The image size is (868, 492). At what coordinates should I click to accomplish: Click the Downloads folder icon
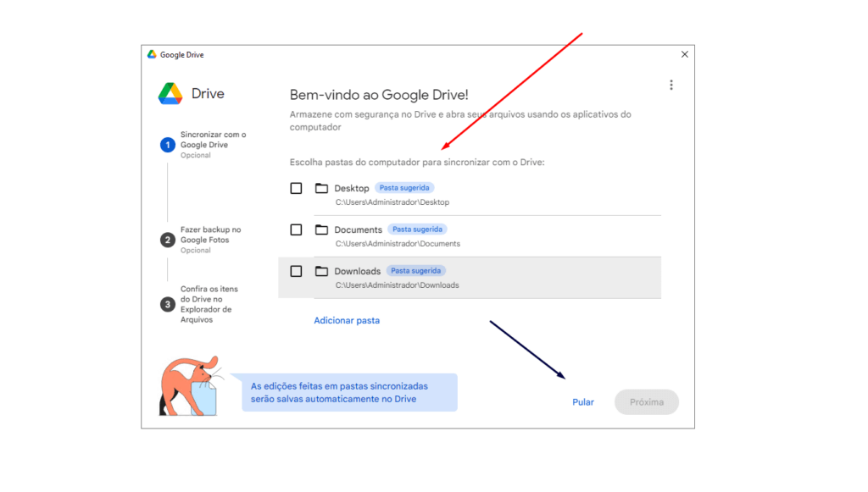coord(321,271)
